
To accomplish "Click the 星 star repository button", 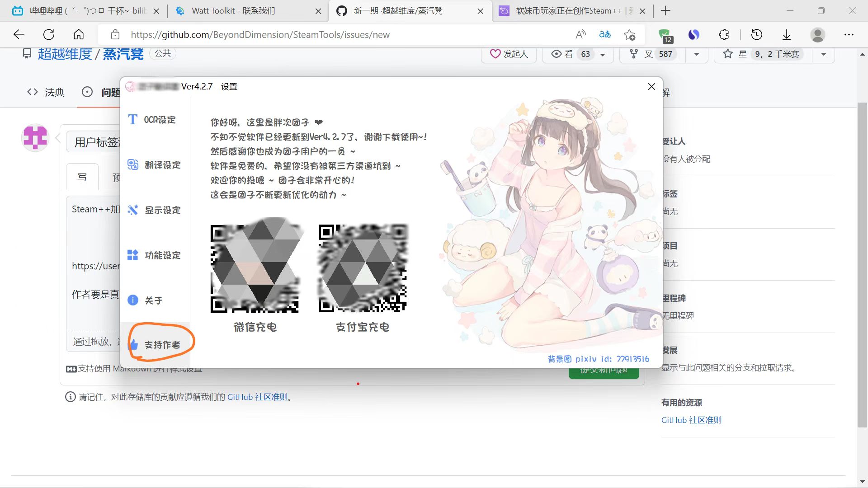I will coord(763,54).
